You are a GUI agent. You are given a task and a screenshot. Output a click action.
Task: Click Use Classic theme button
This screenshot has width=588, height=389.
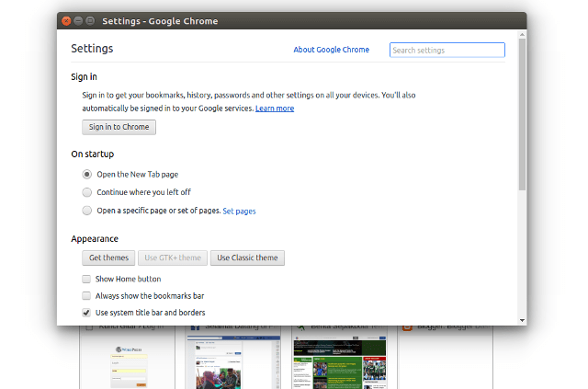[247, 258]
